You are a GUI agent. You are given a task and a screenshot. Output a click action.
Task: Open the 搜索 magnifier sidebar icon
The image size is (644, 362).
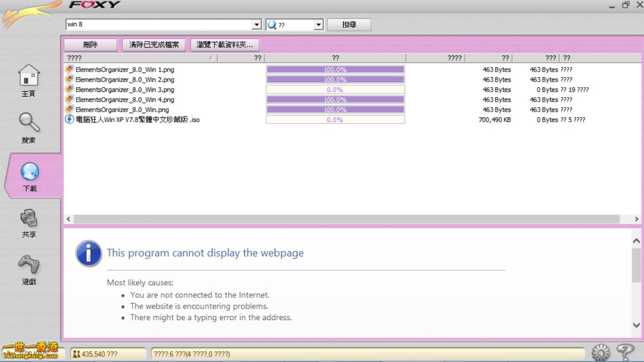pos(29,123)
